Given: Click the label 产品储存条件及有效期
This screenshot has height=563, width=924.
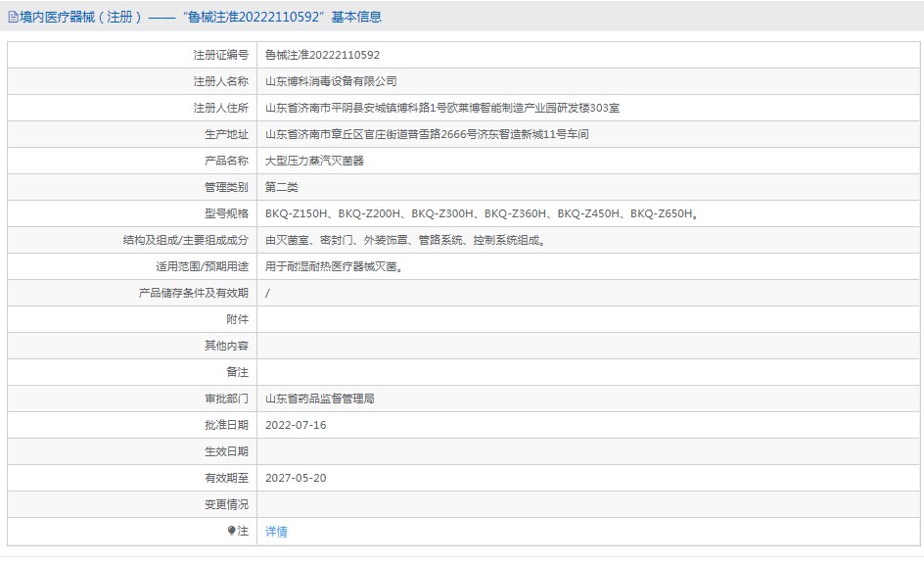Looking at the screenshot, I should point(193,293).
